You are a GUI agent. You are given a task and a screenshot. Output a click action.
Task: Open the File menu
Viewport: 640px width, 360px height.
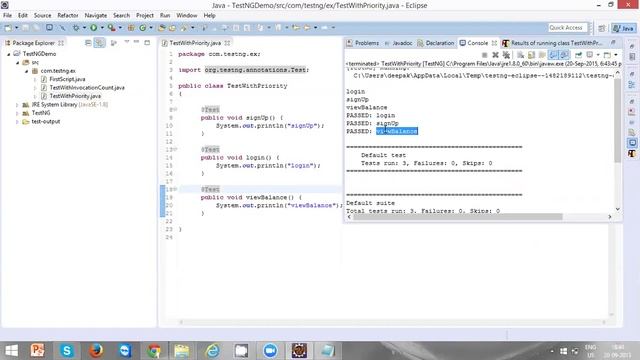tap(7, 16)
